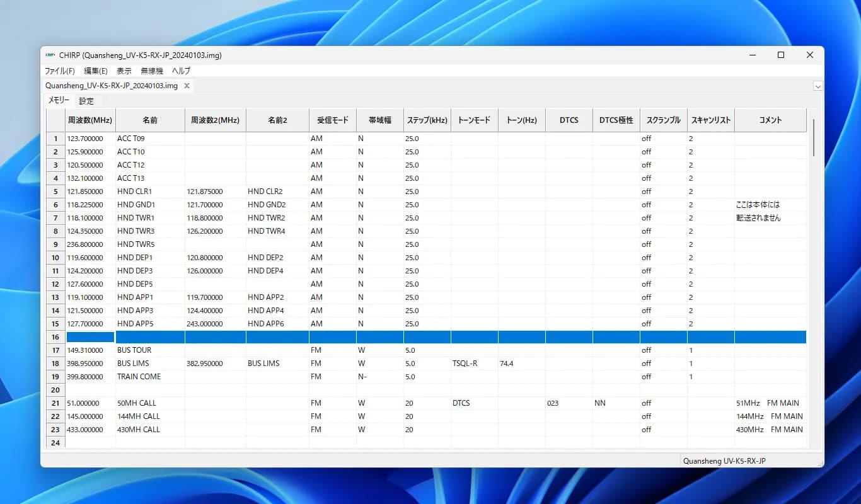Switch to the 設定 tab
Viewport: 861px width, 504px height.
pyautogui.click(x=86, y=101)
